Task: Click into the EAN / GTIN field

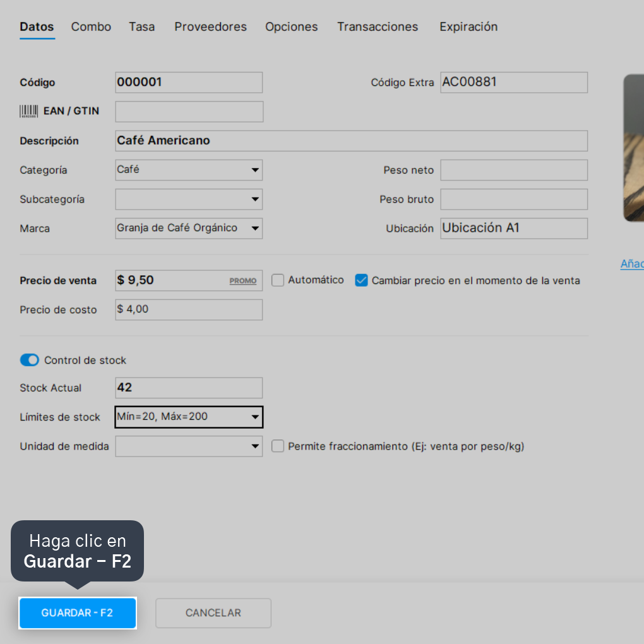Action: 189,112
